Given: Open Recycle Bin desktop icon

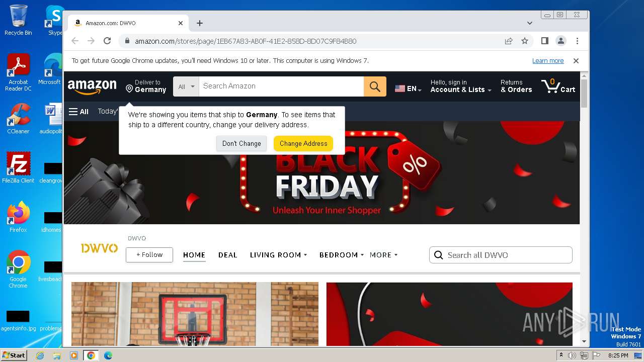Looking at the screenshot, I should (18, 20).
